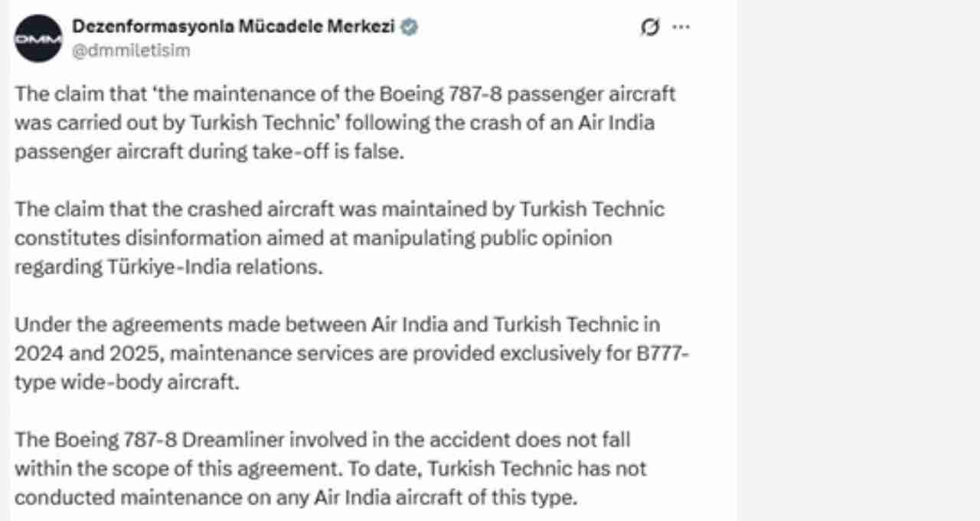
Task: Click 'Under the agreements made' sentence start
Action: coord(140,325)
